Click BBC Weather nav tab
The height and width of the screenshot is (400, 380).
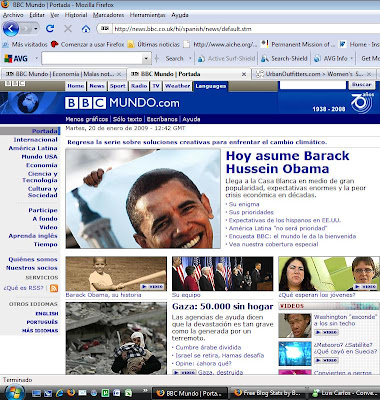[x=177, y=86]
